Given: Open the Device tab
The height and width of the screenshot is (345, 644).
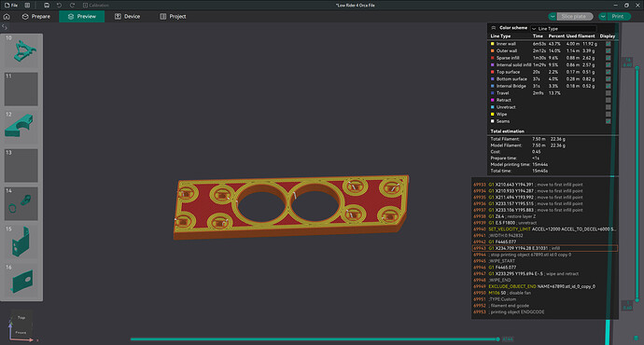Looking at the screenshot, I should pos(127,17).
